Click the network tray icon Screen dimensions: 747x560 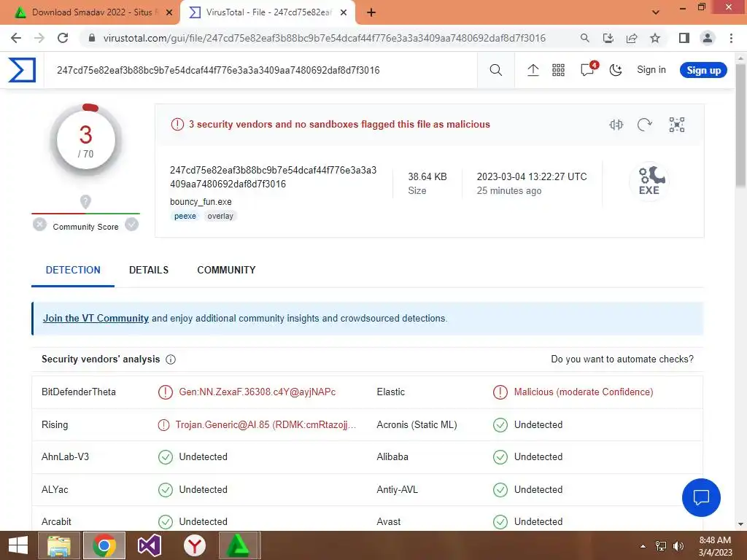(x=661, y=545)
